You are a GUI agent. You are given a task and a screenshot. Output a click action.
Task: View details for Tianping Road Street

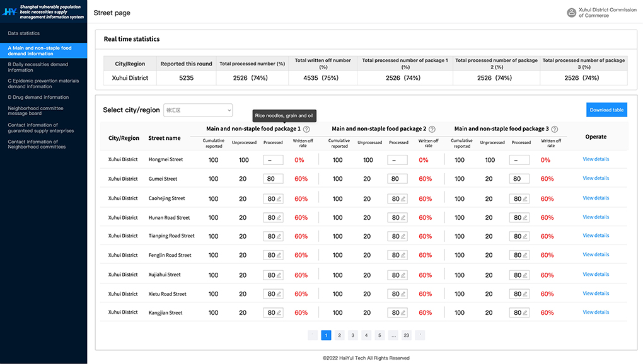pyautogui.click(x=596, y=236)
